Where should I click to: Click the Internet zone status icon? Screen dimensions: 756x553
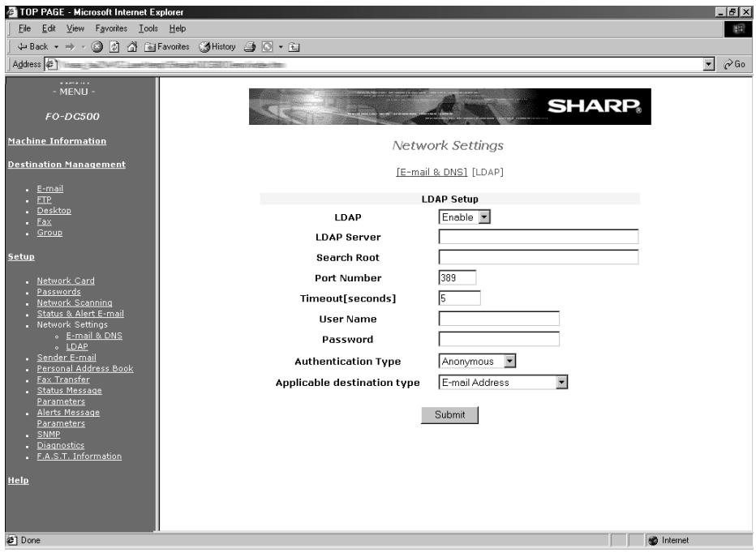[x=653, y=541]
